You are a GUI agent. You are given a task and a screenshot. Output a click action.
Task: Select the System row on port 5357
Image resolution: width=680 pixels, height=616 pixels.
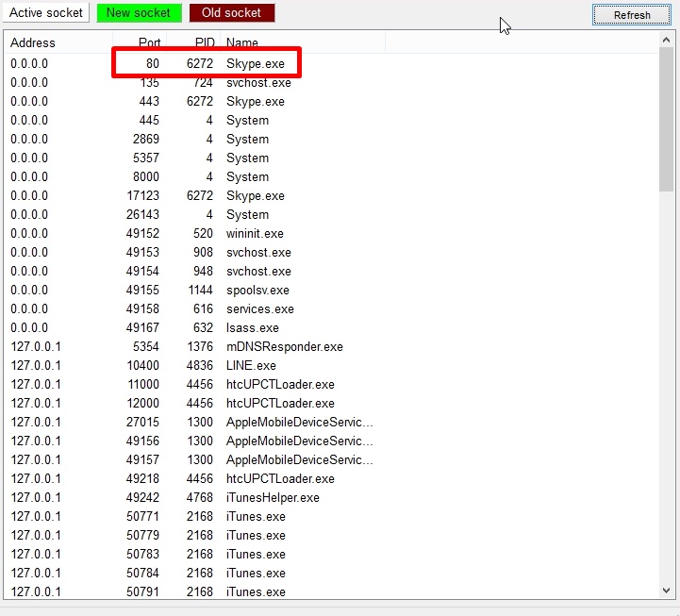tap(331, 158)
